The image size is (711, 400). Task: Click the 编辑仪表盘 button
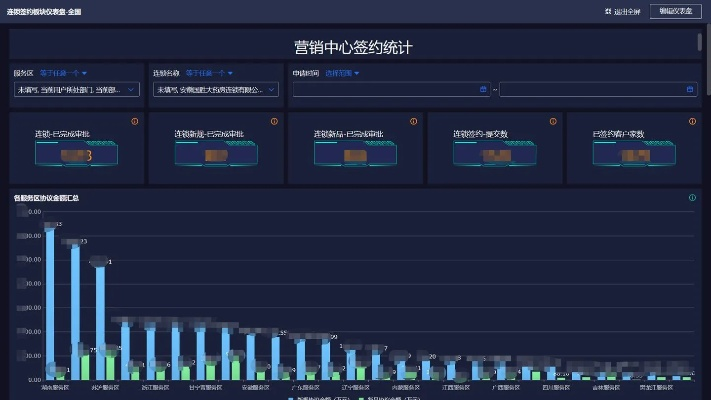pyautogui.click(x=675, y=11)
